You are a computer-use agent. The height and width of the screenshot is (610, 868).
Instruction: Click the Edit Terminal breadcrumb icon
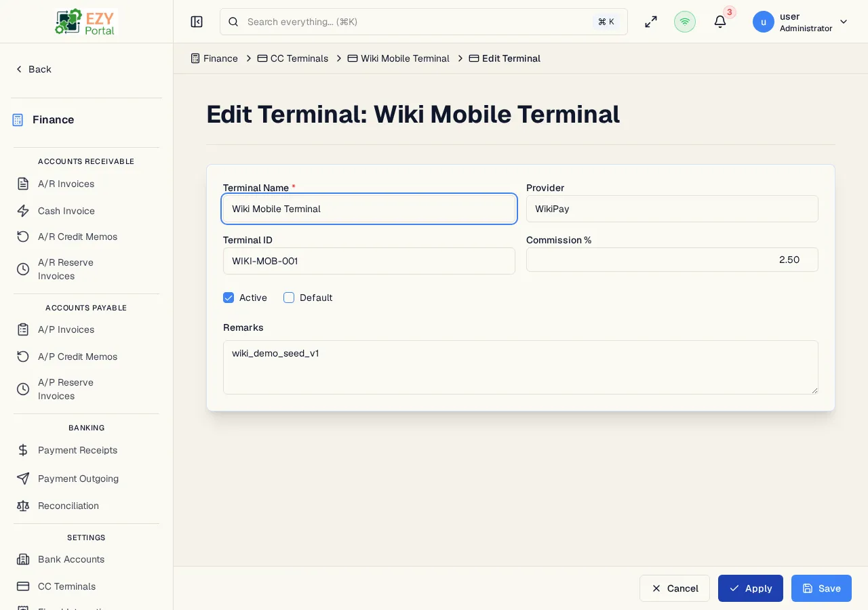(x=474, y=58)
